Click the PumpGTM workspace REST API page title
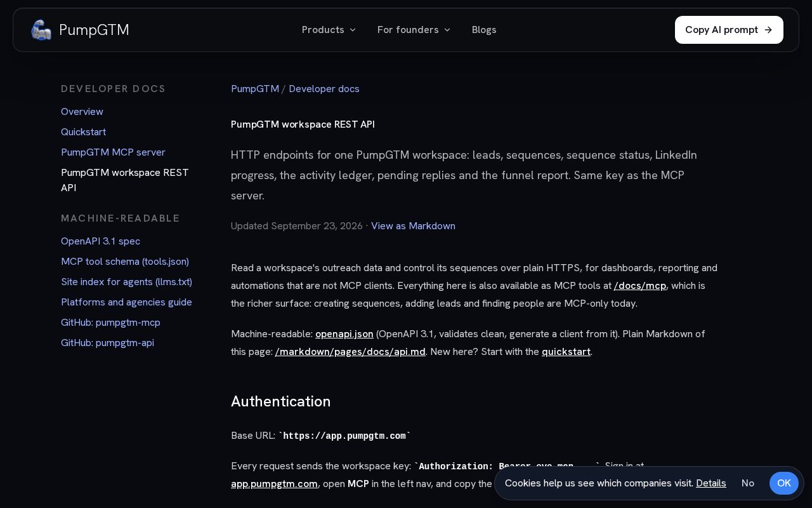Viewport: 812px width, 508px height. 303,124
